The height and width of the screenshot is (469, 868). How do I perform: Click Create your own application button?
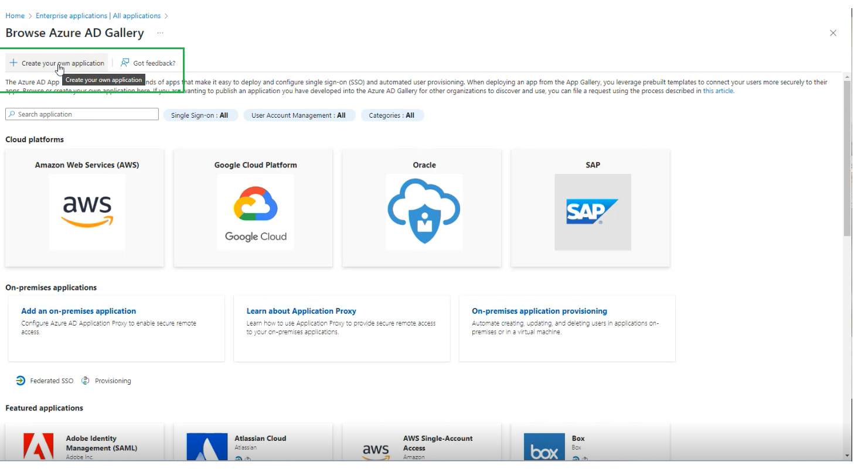(57, 63)
